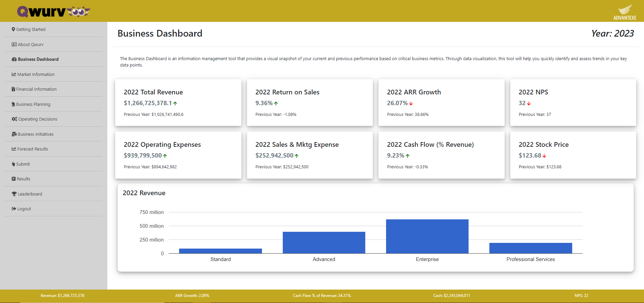Open the Results page
This screenshot has width=644, height=303.
(23, 179)
